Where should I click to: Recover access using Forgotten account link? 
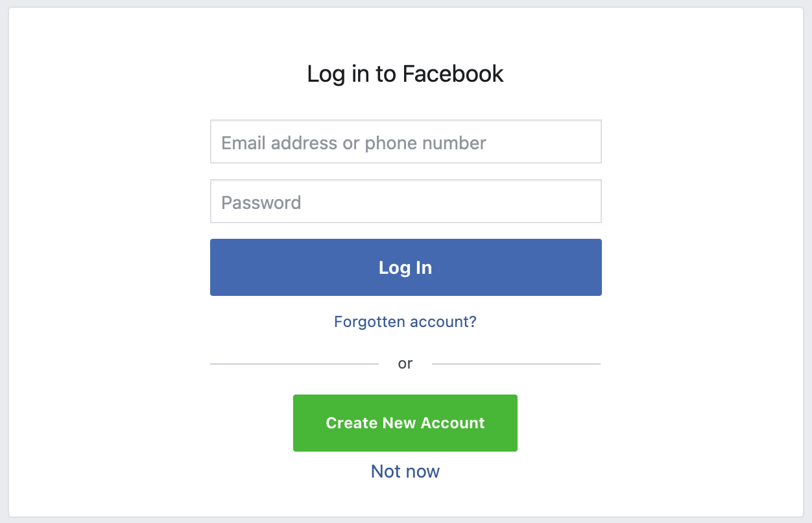point(405,322)
